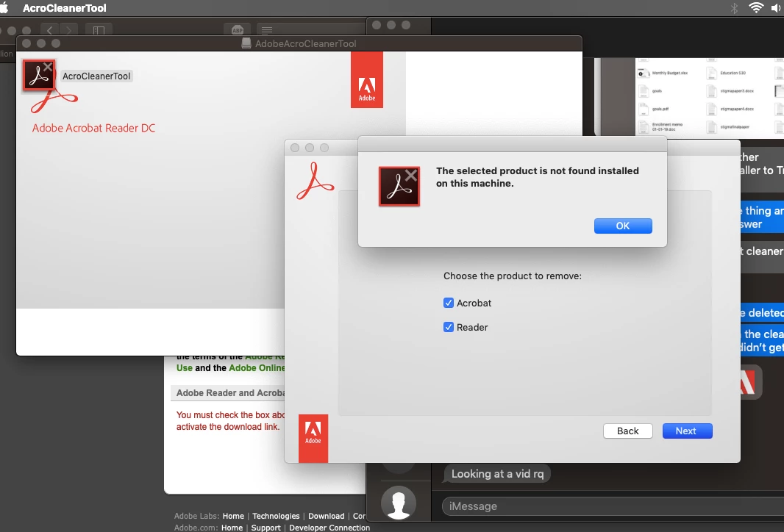Click the Adobe badge at wizard bottom left
The height and width of the screenshot is (532, 784).
click(313, 438)
